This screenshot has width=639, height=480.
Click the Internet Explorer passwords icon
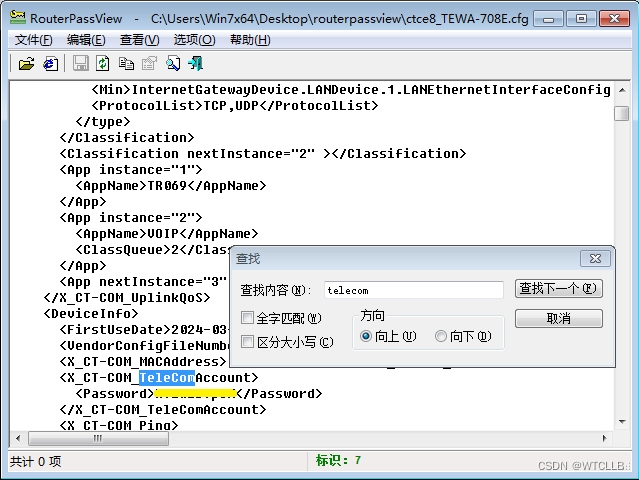51,64
